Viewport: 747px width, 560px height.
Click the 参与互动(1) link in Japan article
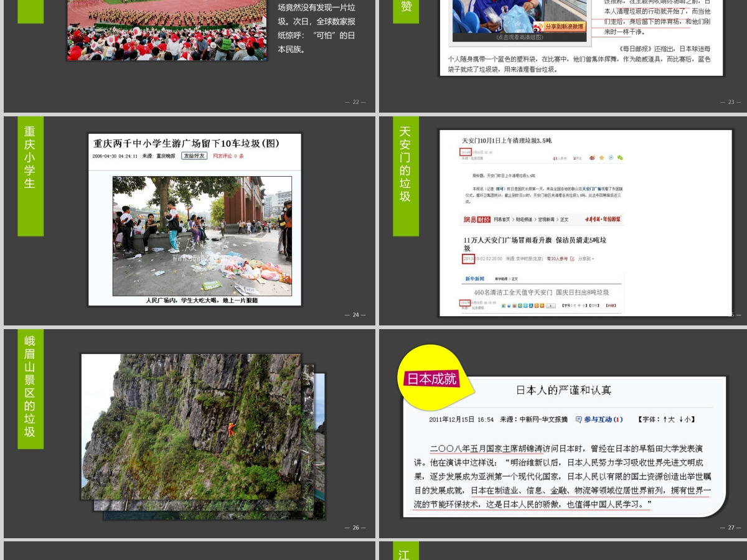pyautogui.click(x=599, y=420)
